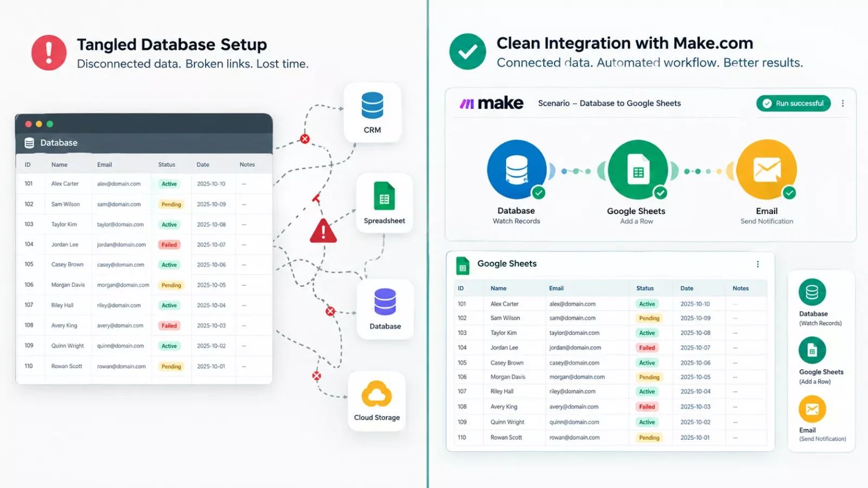Select the Google Sheets Add a Row module
This screenshot has height=488, width=868.
coord(637,170)
